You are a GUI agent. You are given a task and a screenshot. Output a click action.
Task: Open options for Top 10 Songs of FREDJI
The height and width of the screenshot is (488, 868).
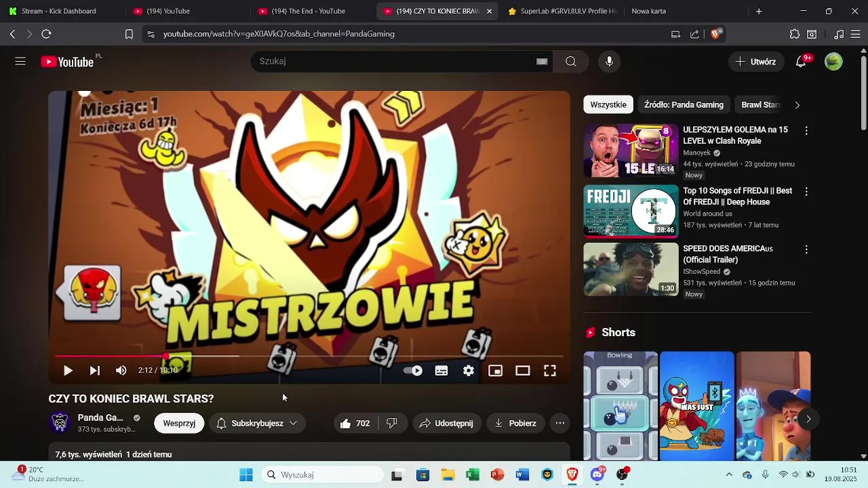tap(806, 192)
